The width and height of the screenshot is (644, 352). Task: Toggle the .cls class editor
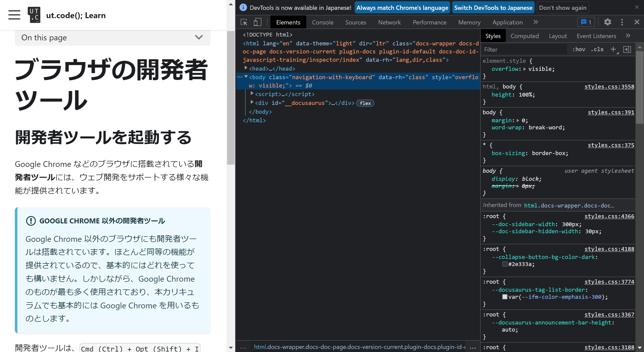[597, 49]
